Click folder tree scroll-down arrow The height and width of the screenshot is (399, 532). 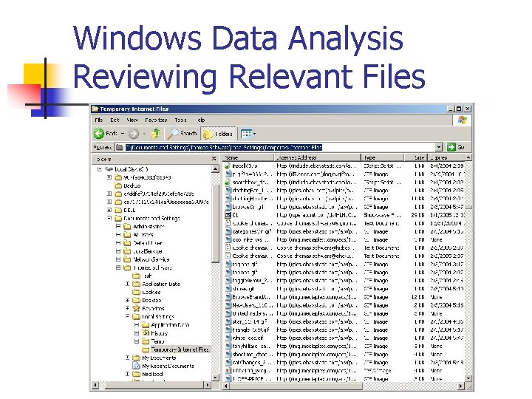[x=215, y=378]
